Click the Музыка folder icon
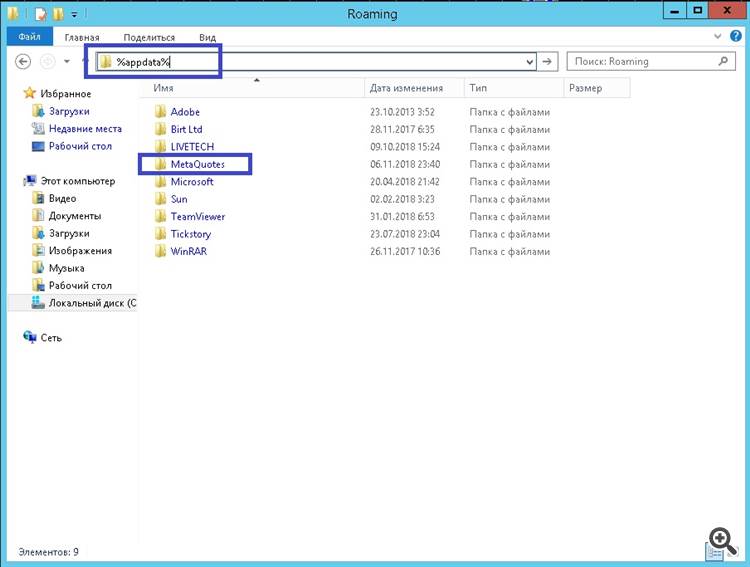The width and height of the screenshot is (750, 567). [38, 267]
